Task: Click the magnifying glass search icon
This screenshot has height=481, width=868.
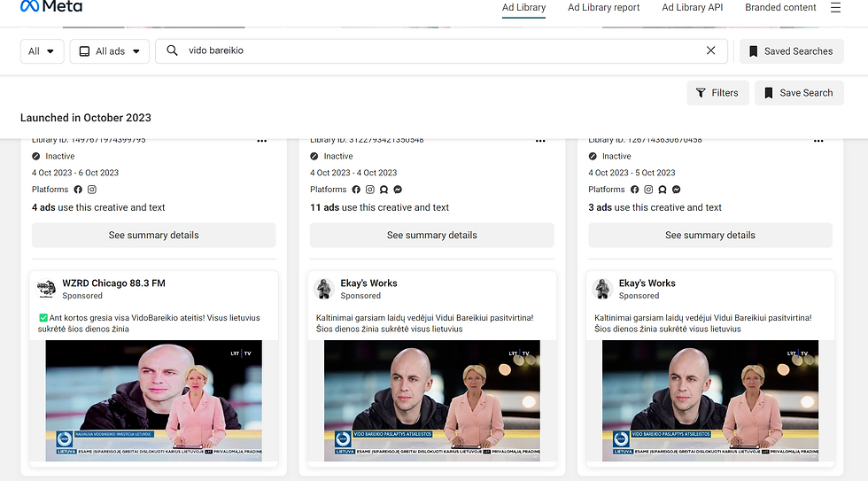Action: pos(172,50)
